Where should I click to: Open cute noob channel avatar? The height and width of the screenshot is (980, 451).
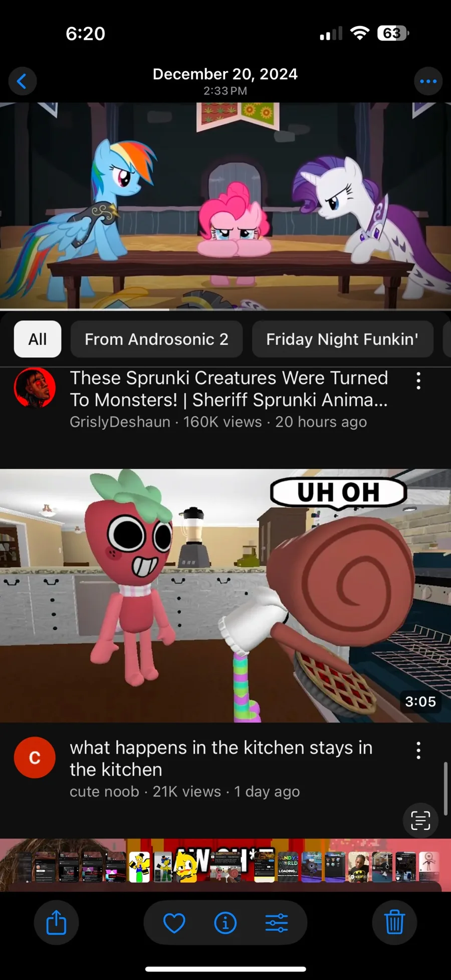point(35,757)
